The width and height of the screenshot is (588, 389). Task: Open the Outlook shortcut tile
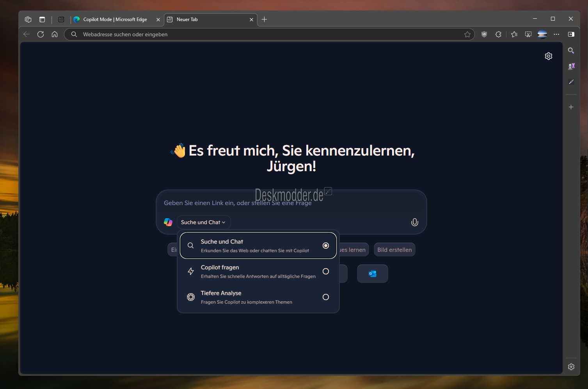pos(373,274)
